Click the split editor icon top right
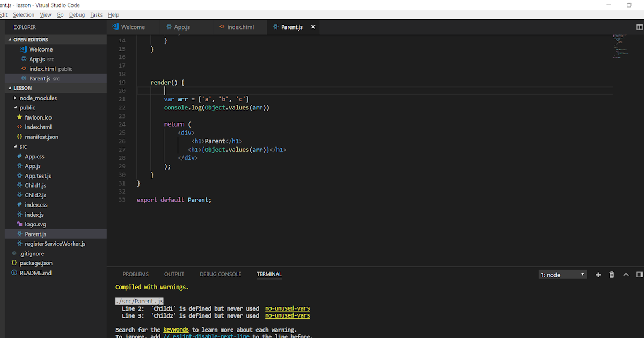 pyautogui.click(x=639, y=27)
